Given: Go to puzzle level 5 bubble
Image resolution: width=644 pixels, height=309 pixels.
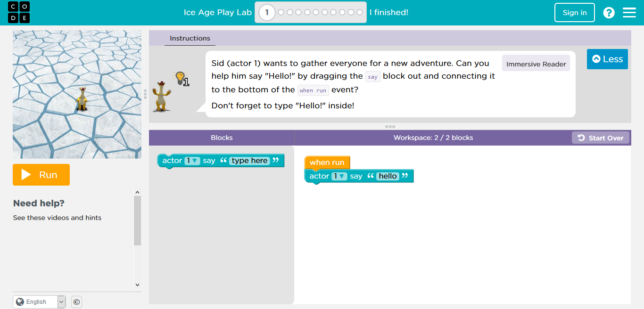Looking at the screenshot, I should point(307,12).
